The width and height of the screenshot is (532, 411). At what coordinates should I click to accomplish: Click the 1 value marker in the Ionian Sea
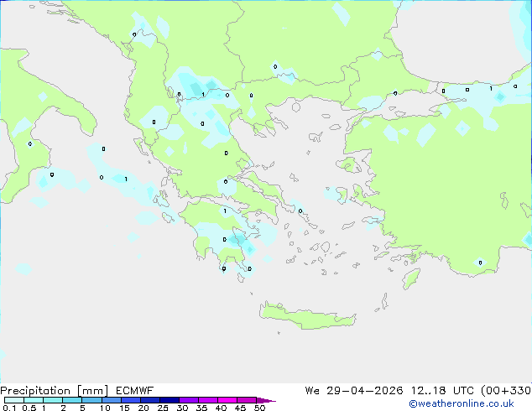[125, 179]
